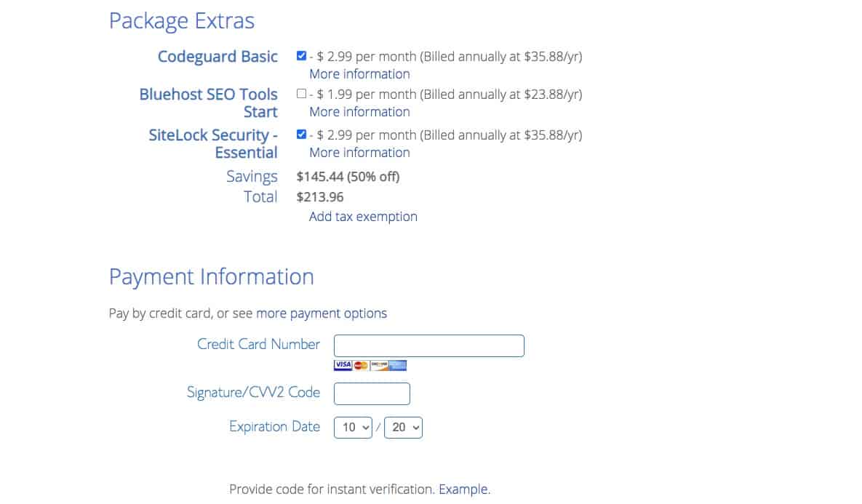Screen dimensions: 862x504
Task: Click the American Express card icon
Action: [397, 365]
